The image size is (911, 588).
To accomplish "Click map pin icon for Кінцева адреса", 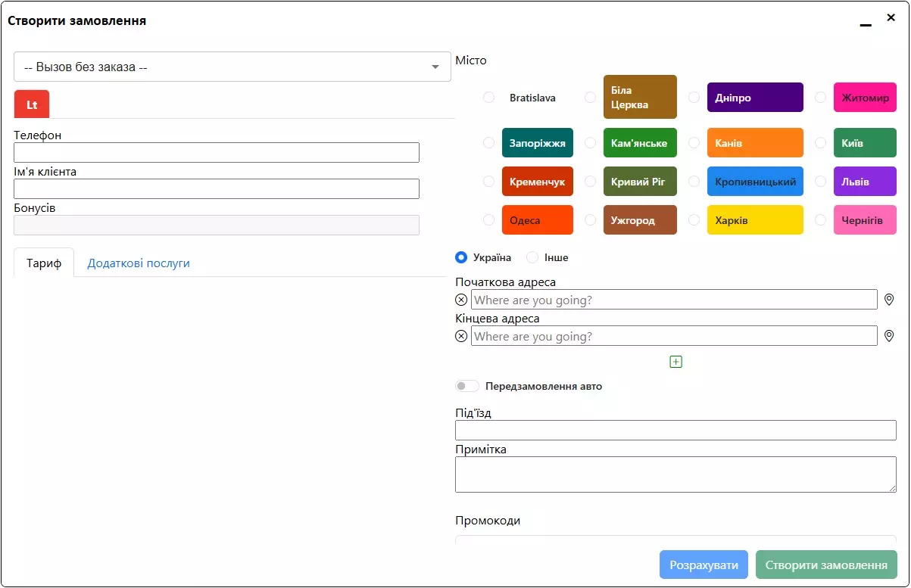I will click(890, 337).
